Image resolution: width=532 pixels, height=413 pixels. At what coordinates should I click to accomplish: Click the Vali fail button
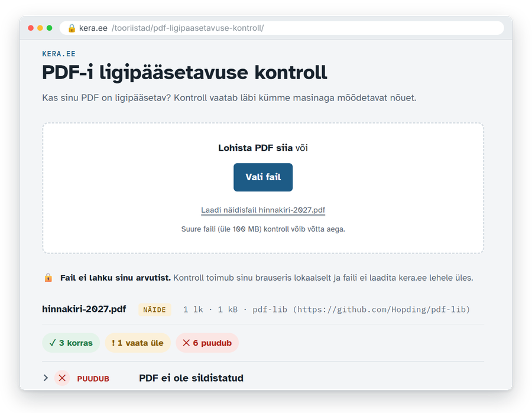[263, 177]
